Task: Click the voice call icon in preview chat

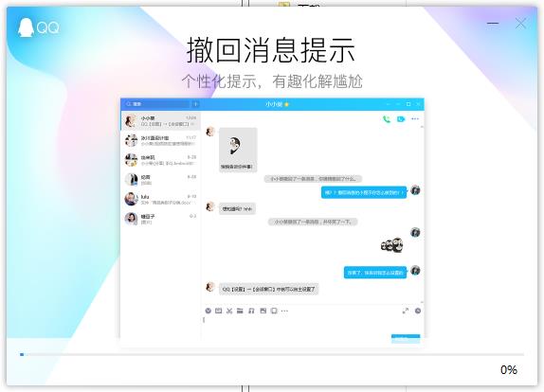Action: pos(386,119)
